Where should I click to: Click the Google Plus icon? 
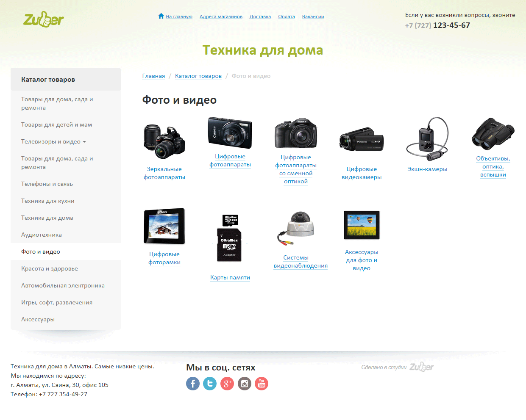(x=227, y=384)
